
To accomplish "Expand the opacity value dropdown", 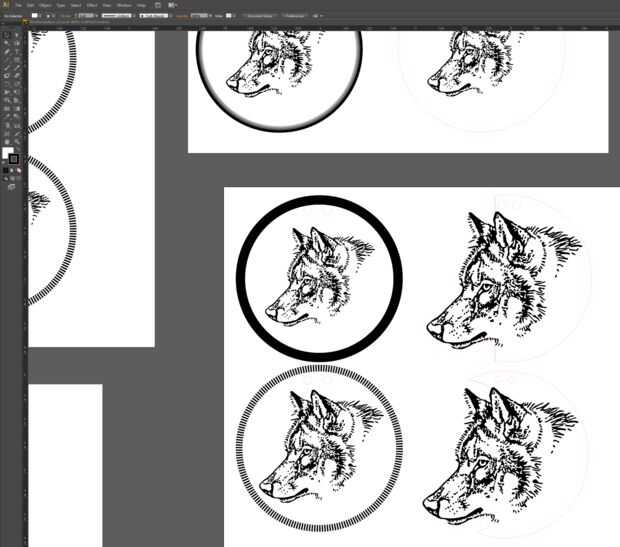I will (x=210, y=16).
